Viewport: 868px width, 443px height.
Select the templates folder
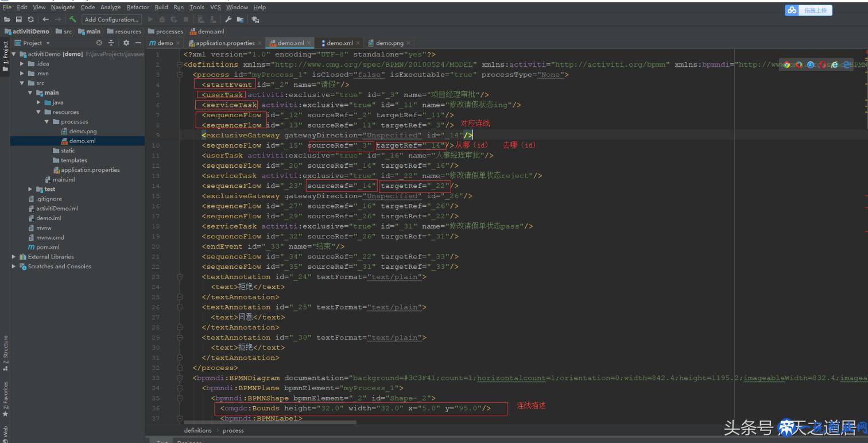click(x=69, y=160)
